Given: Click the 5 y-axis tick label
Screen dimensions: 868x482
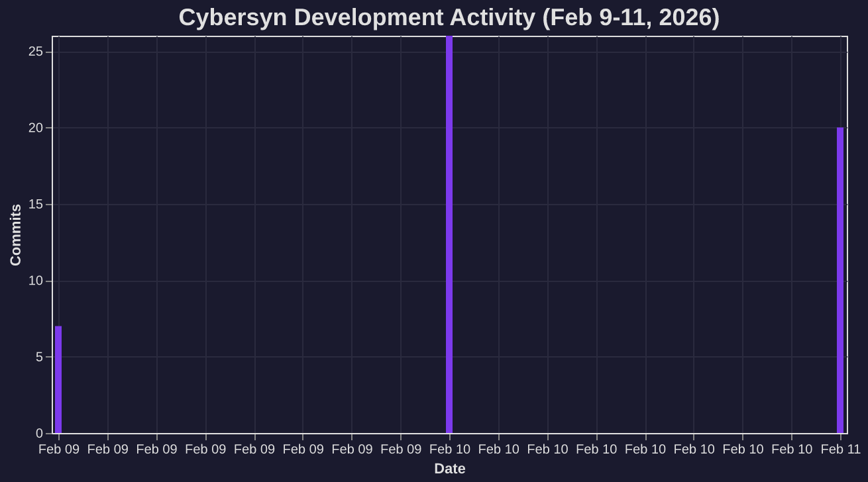Looking at the screenshot, I should coord(38,358).
